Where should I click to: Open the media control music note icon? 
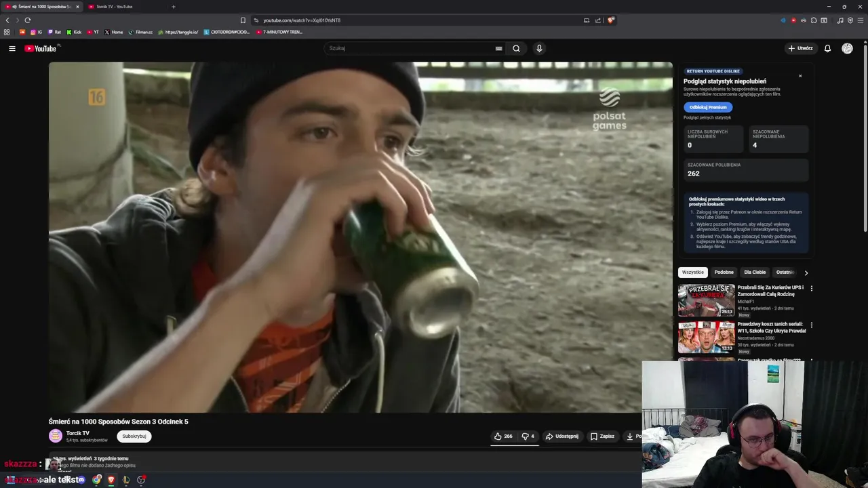[x=840, y=20]
